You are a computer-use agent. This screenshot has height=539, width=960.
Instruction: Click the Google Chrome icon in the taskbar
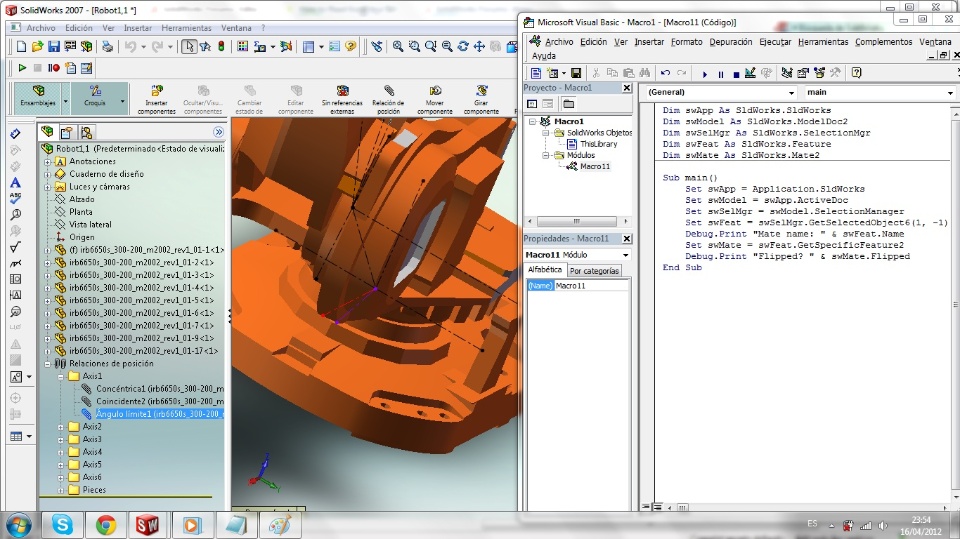[x=106, y=525]
